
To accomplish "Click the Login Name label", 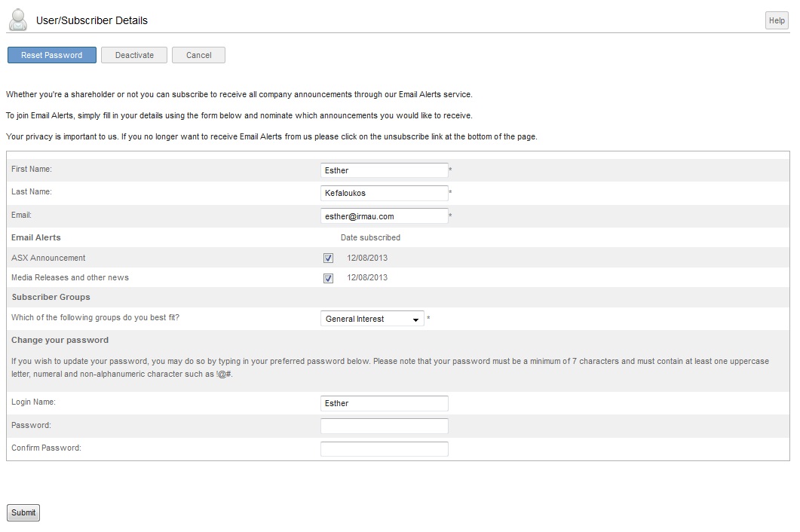I will (x=34, y=402).
